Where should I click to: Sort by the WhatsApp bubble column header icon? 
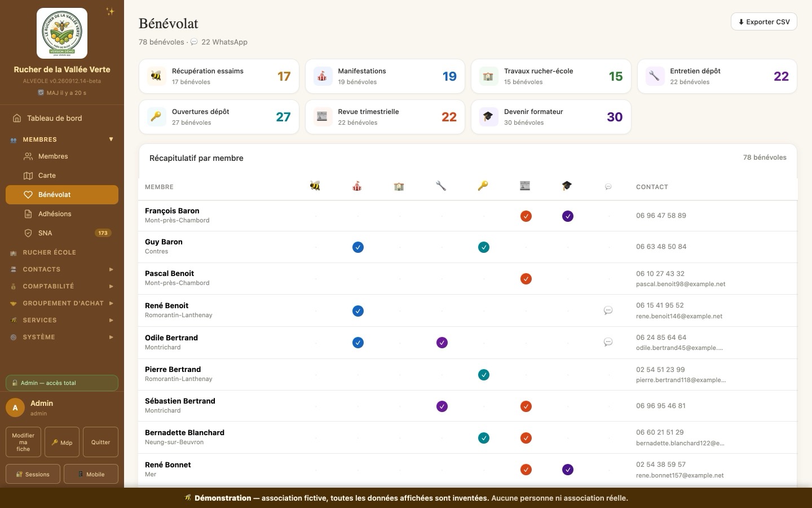tap(608, 187)
